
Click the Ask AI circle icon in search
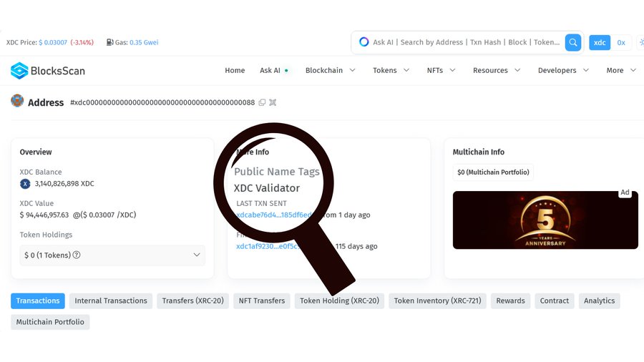(364, 42)
